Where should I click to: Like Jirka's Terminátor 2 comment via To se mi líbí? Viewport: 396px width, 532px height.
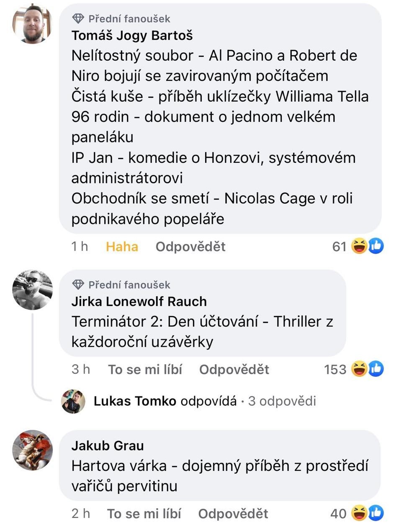tap(145, 370)
